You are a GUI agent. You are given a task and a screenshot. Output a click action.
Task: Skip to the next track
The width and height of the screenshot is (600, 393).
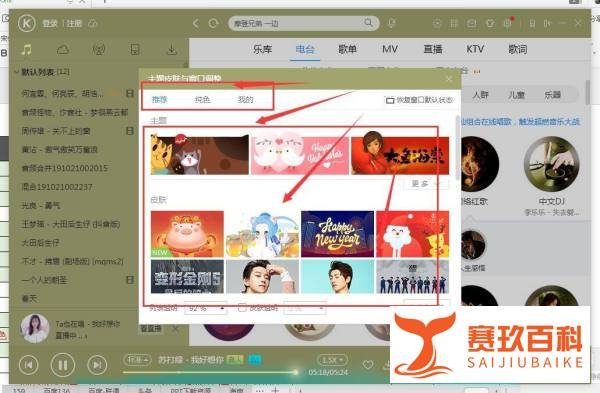tap(97, 365)
